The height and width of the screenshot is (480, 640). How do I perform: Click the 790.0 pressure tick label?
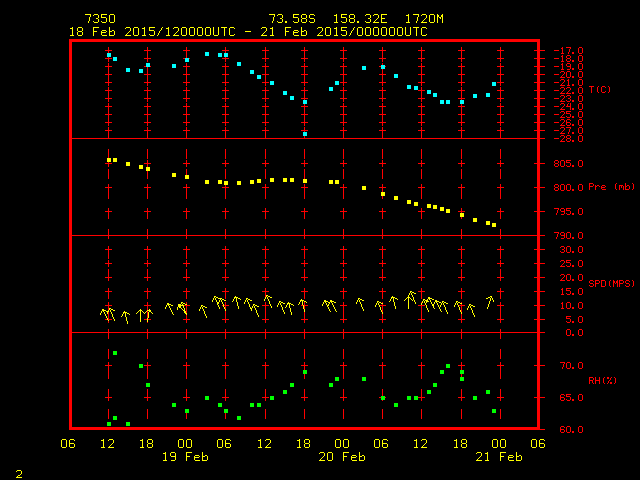568,236
